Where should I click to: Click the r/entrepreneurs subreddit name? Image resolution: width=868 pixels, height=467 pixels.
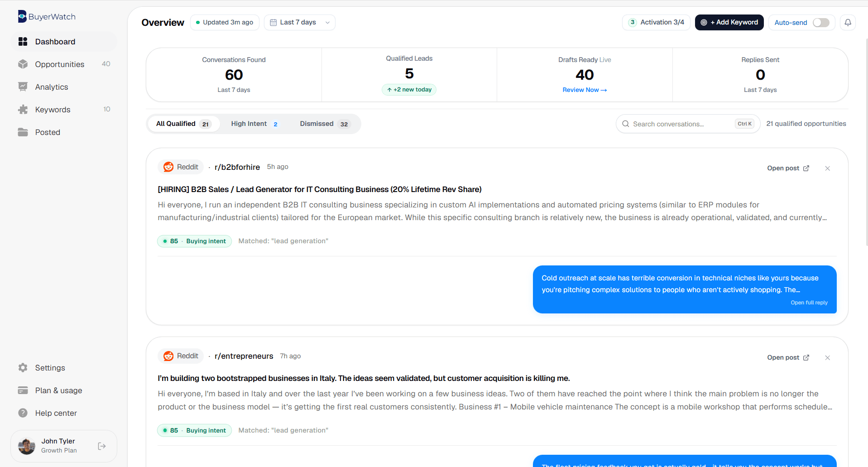(244, 356)
